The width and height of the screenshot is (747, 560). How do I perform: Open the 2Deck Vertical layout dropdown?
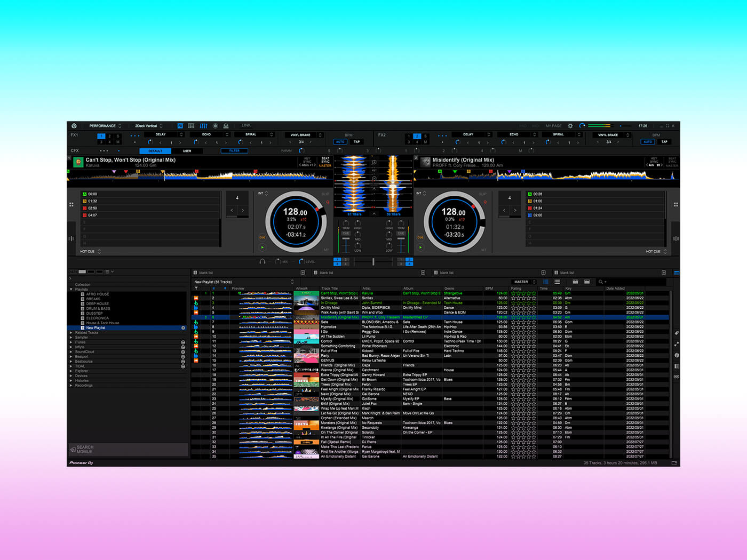click(148, 125)
